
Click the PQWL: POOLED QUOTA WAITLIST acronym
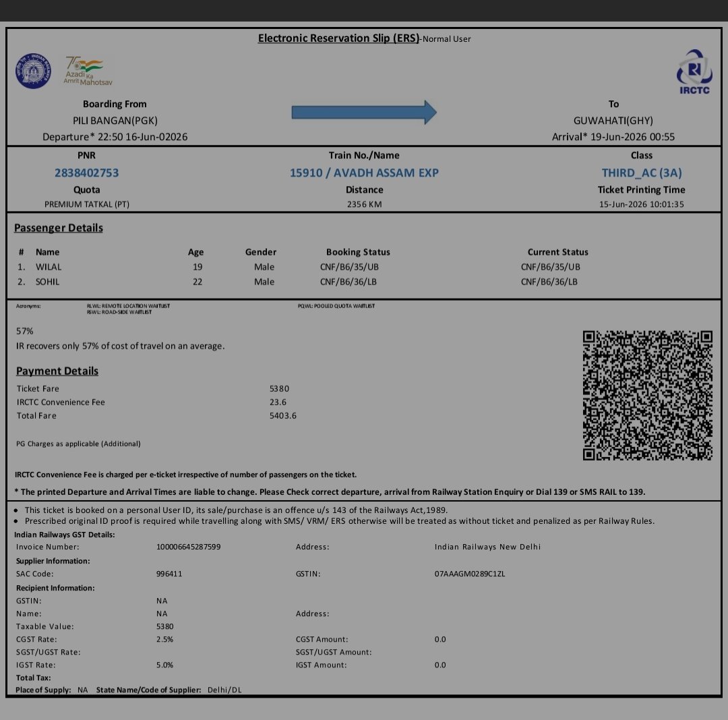[336, 306]
